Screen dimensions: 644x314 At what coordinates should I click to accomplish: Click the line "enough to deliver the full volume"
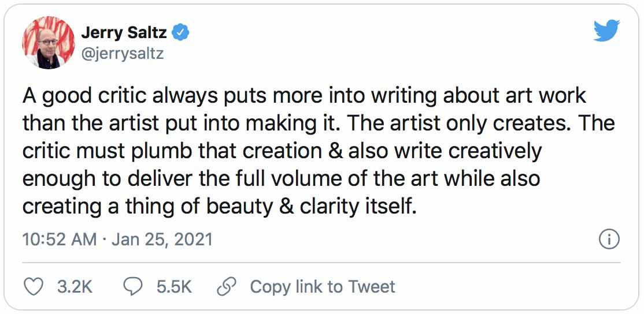pyautogui.click(x=281, y=178)
